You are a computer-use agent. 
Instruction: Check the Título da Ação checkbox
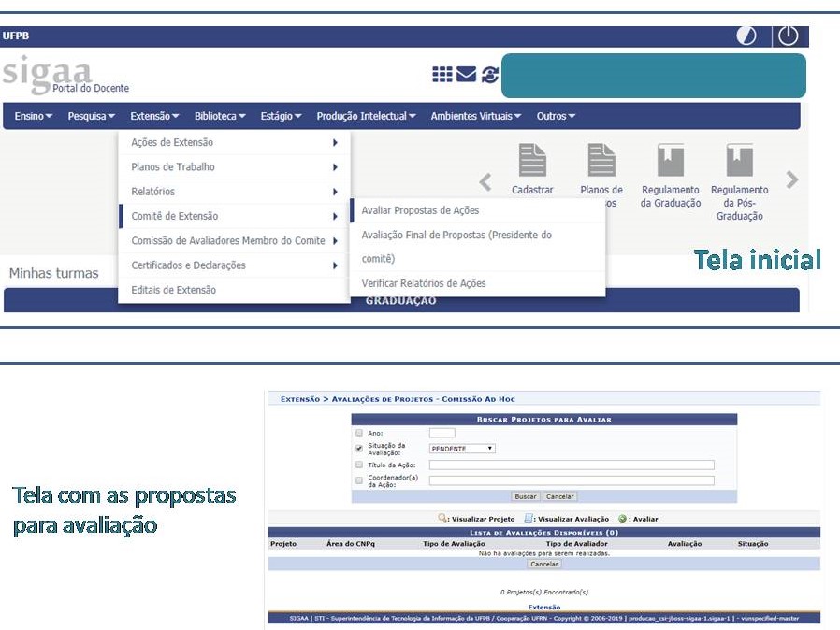[x=359, y=465]
